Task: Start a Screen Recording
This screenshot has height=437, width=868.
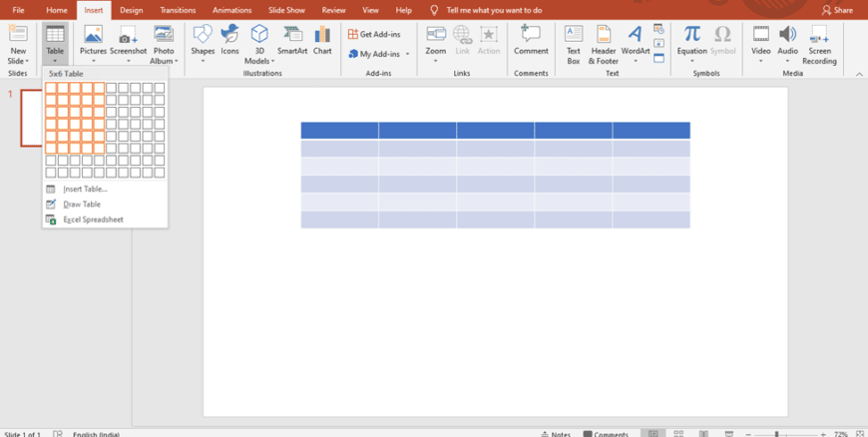Action: pos(819,42)
